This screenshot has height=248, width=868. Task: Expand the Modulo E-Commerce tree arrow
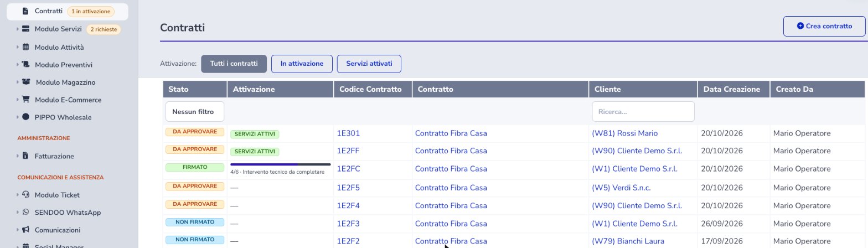[x=17, y=100]
